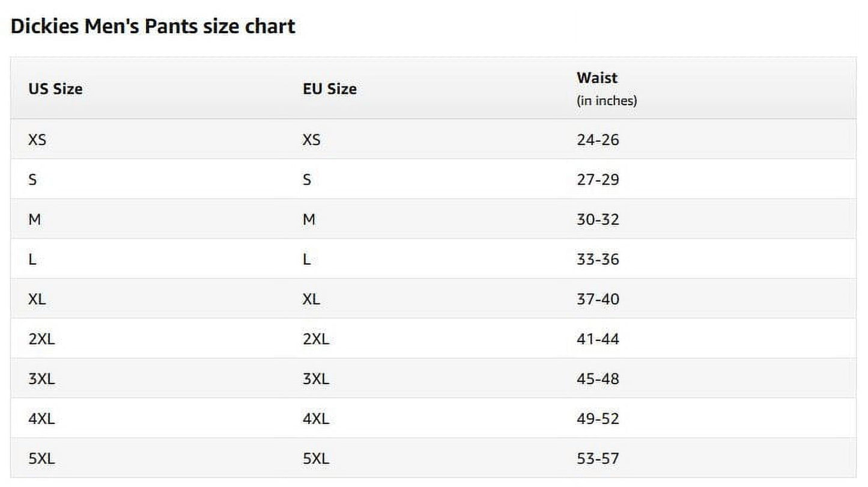868x487 pixels.
Task: Click the 41-44 waist value
Action: pos(598,339)
